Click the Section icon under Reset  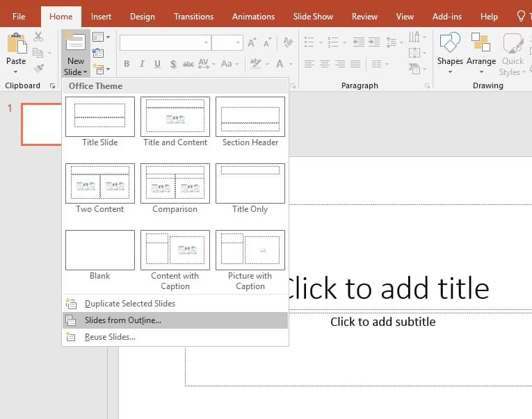(99, 69)
